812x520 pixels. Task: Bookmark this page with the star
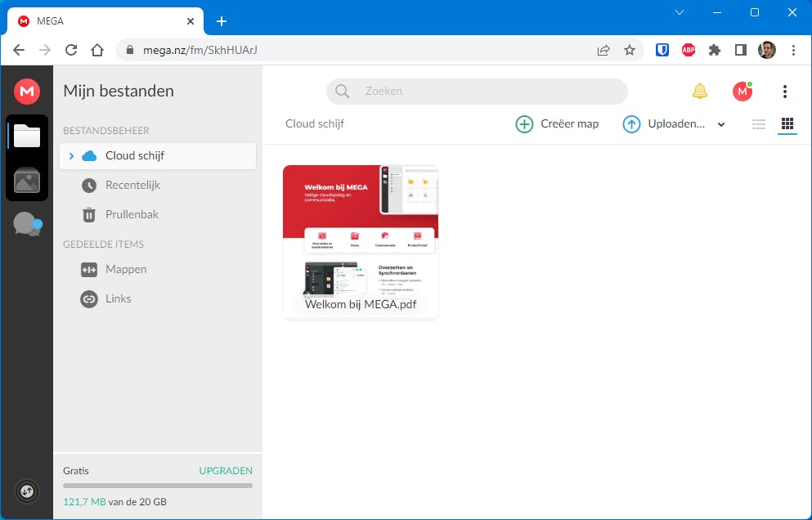click(629, 50)
